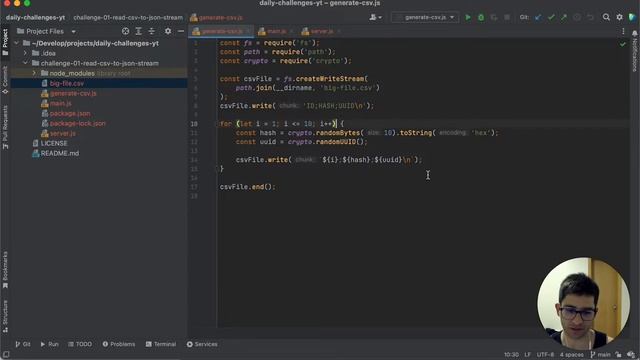
Task: Hide the Project tool window
Action: [181, 31]
